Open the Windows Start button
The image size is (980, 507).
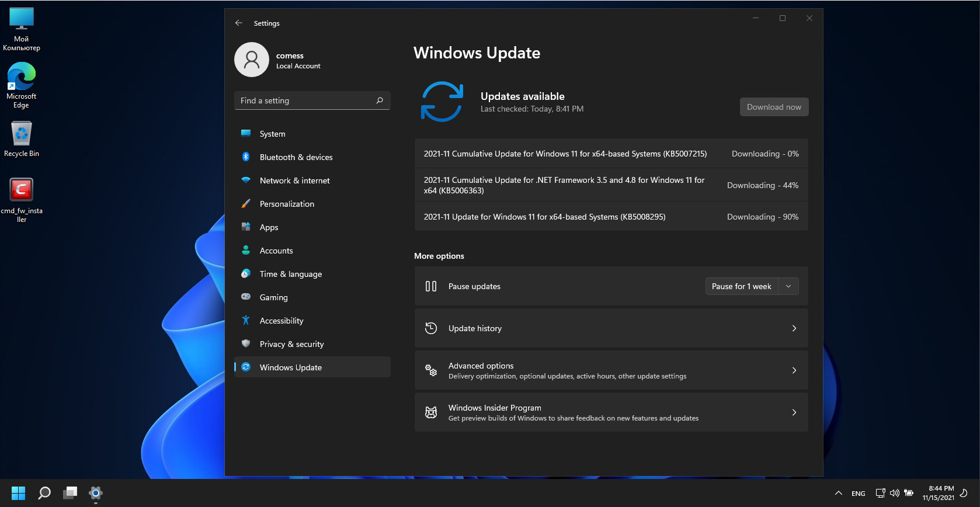coord(19,493)
